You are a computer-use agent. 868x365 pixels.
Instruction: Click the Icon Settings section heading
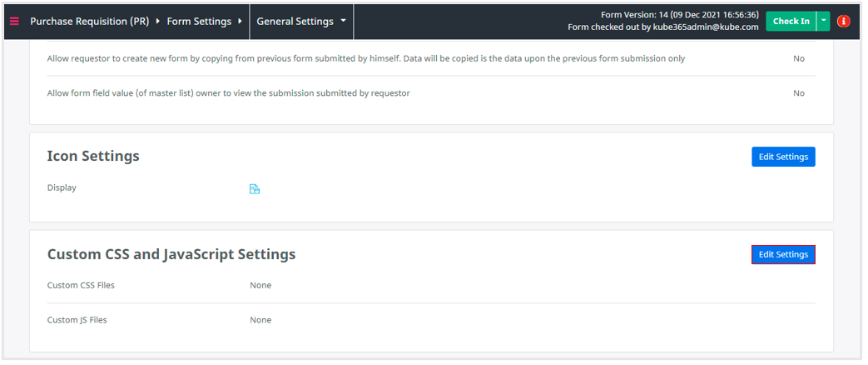click(x=93, y=157)
